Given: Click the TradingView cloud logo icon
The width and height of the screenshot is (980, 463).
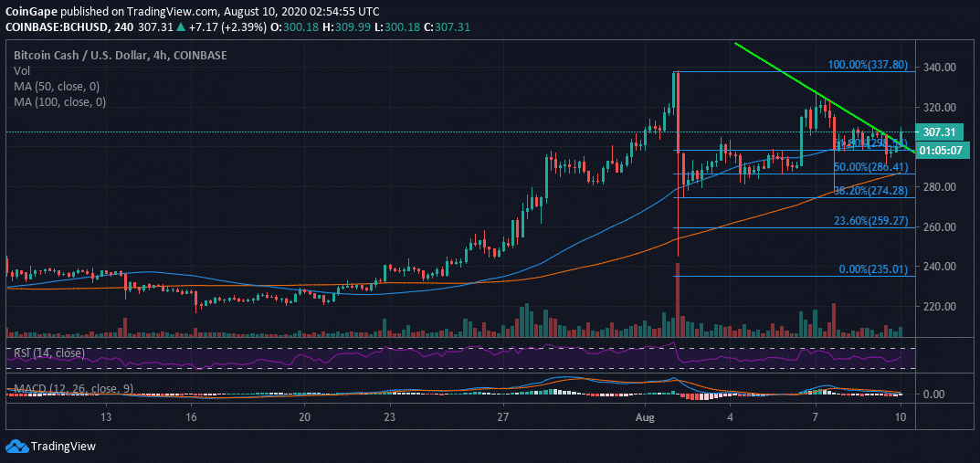Looking at the screenshot, I should coord(17,446).
